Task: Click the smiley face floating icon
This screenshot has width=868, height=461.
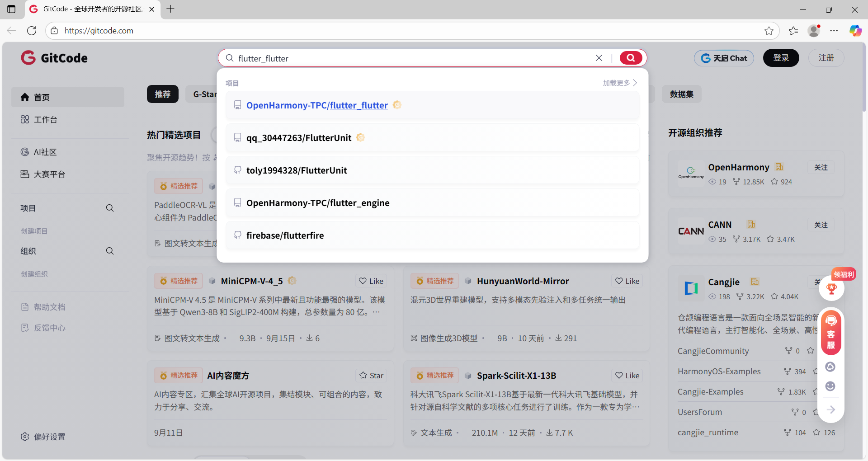Action: [830, 386]
